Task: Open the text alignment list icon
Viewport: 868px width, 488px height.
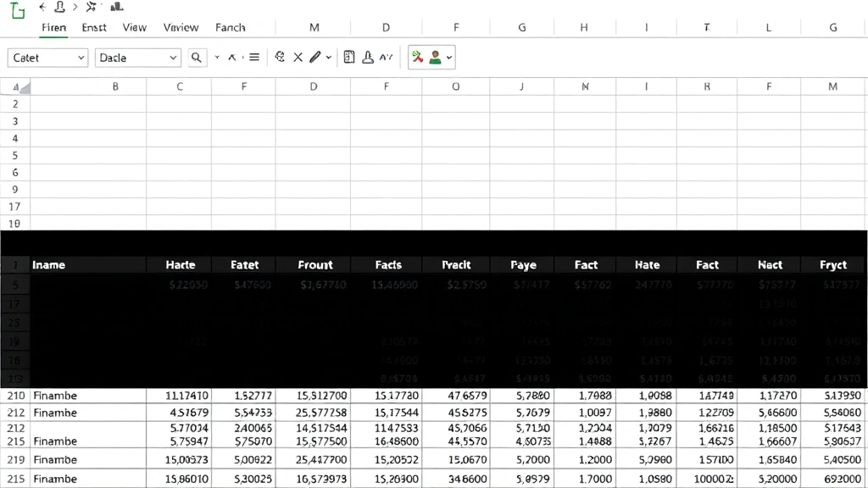Action: pyautogui.click(x=254, y=58)
